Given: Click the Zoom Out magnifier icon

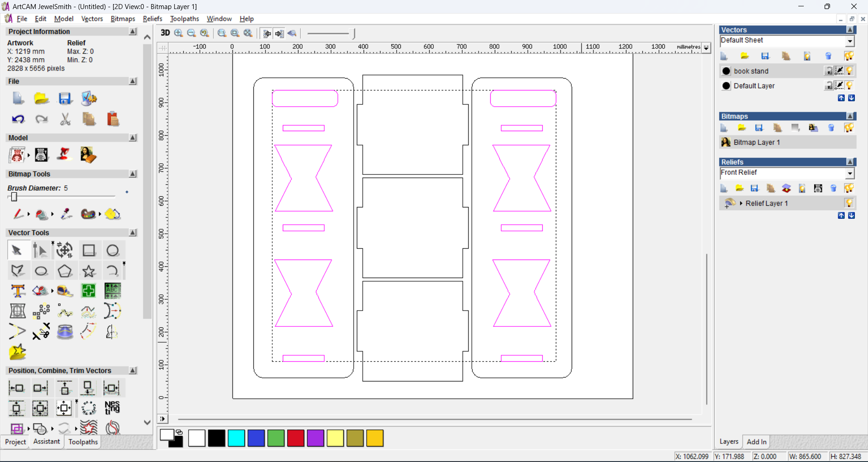Looking at the screenshot, I should (x=191, y=33).
